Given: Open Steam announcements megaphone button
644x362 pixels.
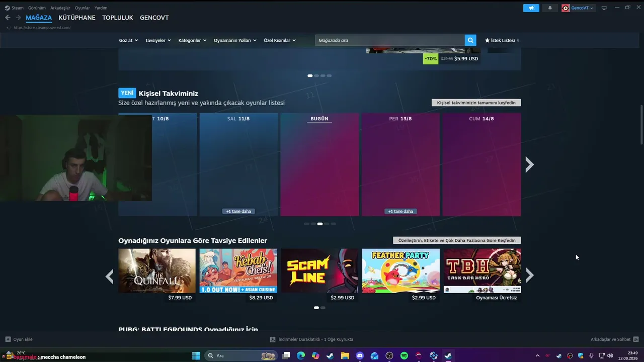Looking at the screenshot, I should pyautogui.click(x=531, y=8).
